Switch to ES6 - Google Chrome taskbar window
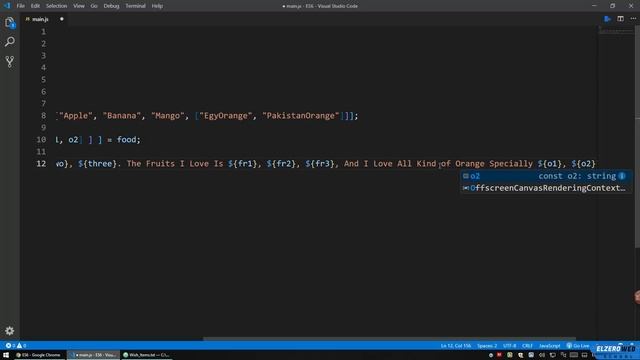The image size is (640, 360). coord(39,355)
